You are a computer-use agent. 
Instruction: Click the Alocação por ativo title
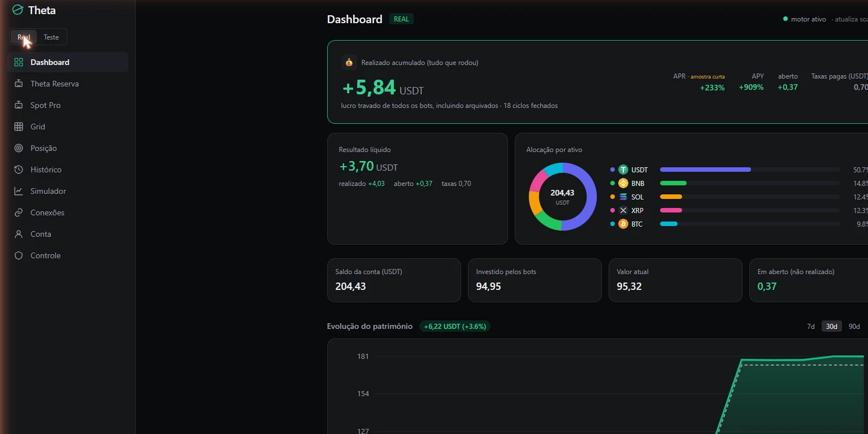554,150
